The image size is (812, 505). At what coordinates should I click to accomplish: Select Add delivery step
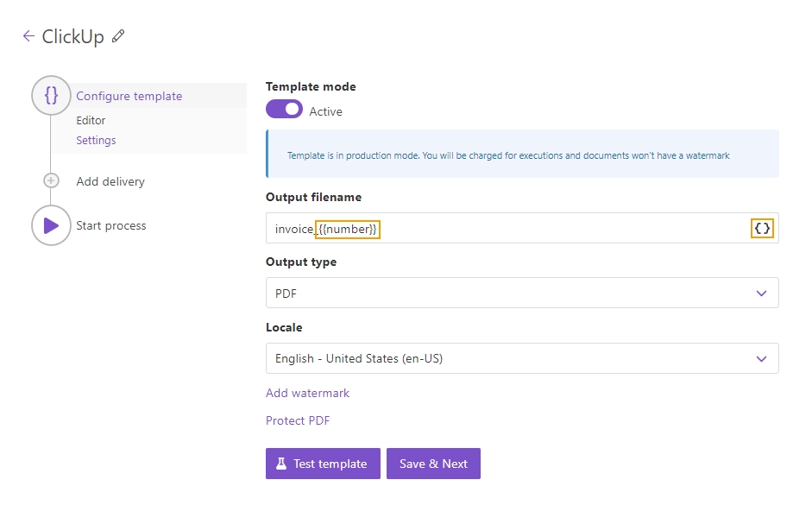click(x=110, y=181)
